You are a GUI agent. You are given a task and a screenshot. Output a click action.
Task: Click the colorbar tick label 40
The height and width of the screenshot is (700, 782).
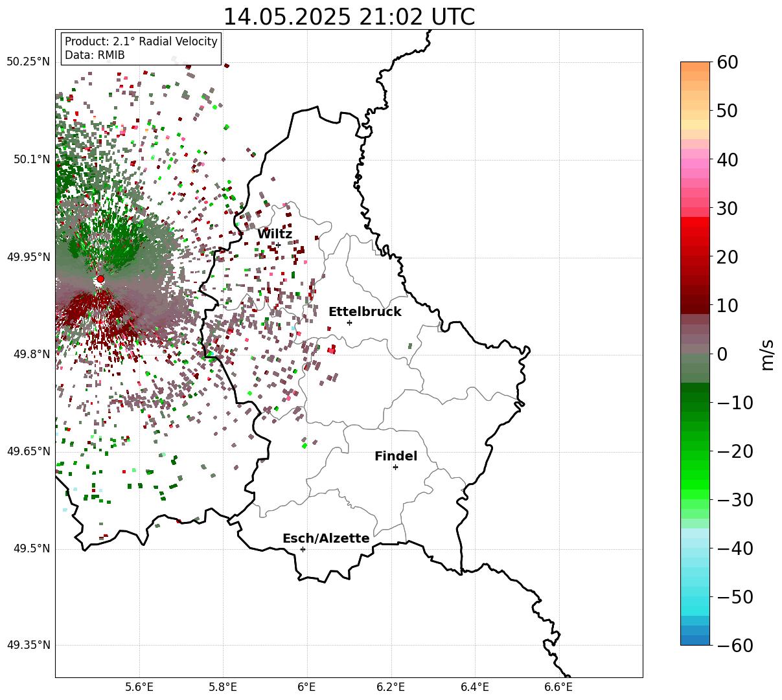[x=727, y=159]
